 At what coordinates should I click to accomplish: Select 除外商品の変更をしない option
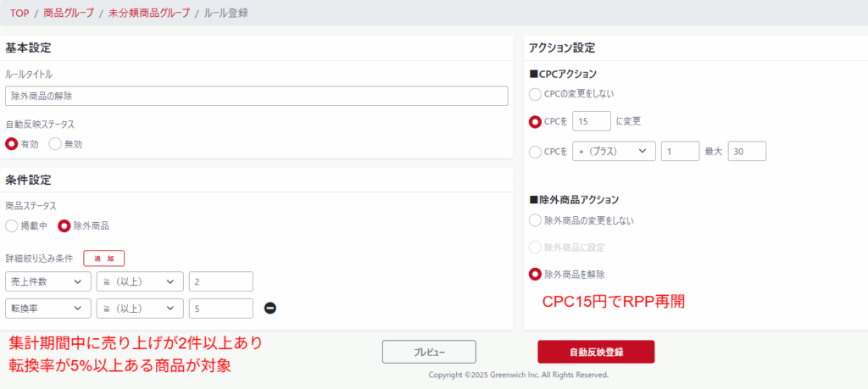click(x=535, y=220)
